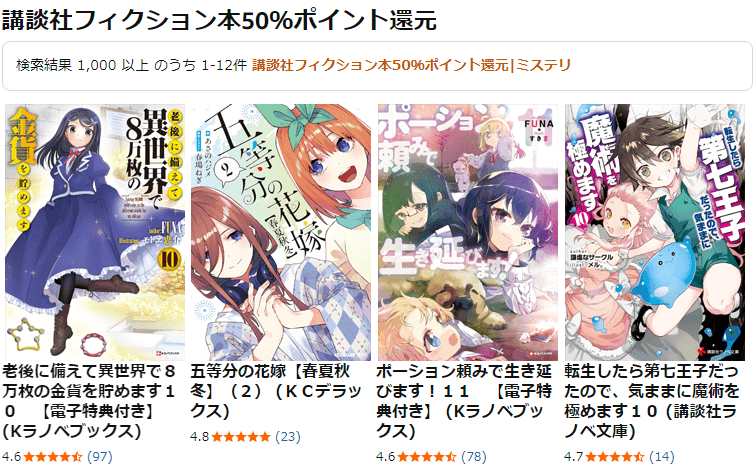Open the (14) review count link
This screenshot has width=756, height=469.
click(x=662, y=456)
